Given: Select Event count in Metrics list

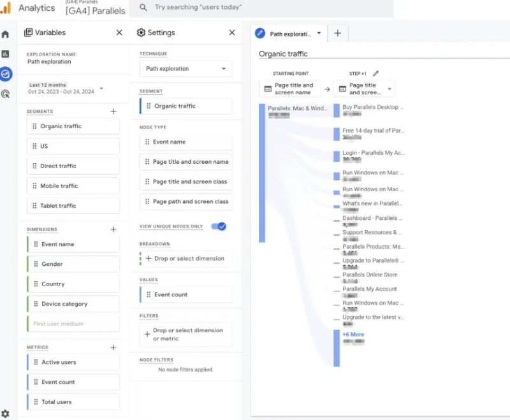Looking at the screenshot, I should pos(73,382).
